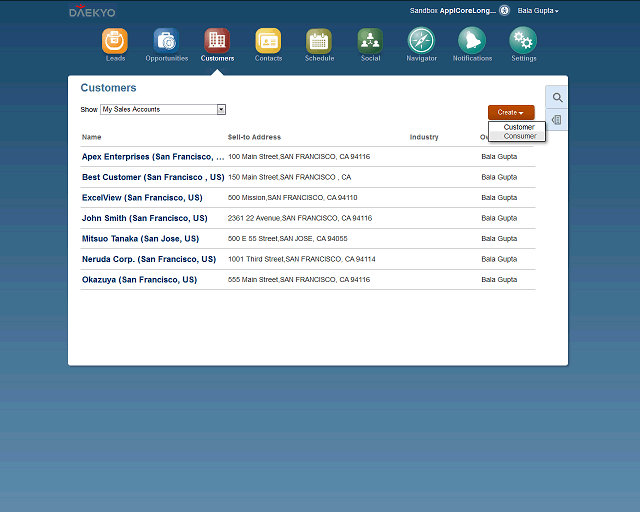The height and width of the screenshot is (512, 640).
Task: Open Best Customer (San Francisco, US) link
Action: (153, 177)
